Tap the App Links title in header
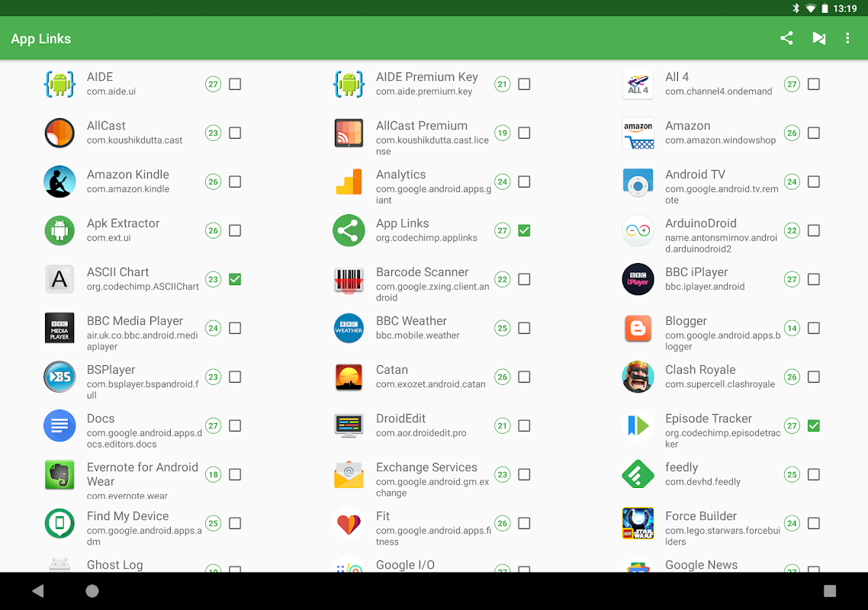The image size is (868, 610). click(x=41, y=39)
